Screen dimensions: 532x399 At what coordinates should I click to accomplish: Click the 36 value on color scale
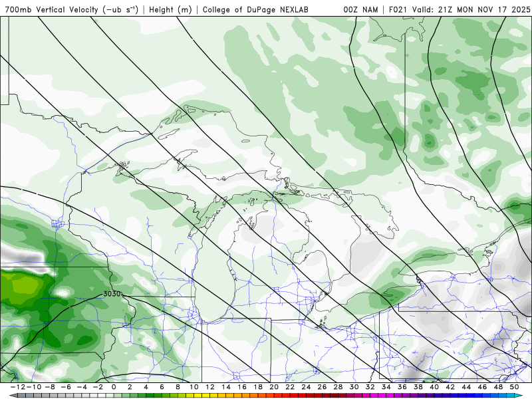click(x=402, y=387)
